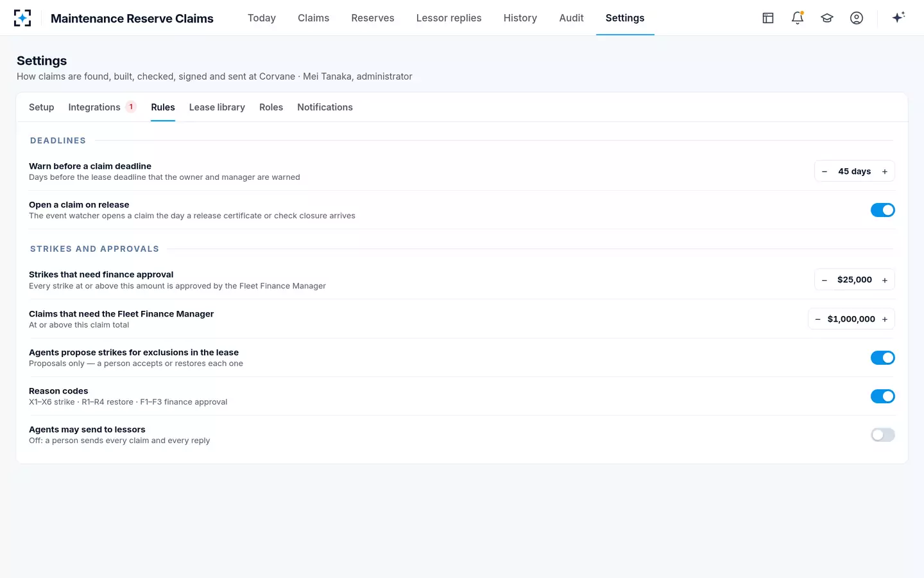The image size is (924, 578).
Task: Click the Maintenance Reserve Claims title
Action: [132, 19]
